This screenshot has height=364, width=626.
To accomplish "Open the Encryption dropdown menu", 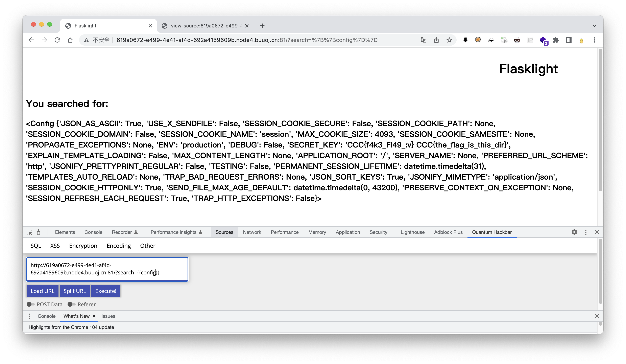I will tap(83, 246).
